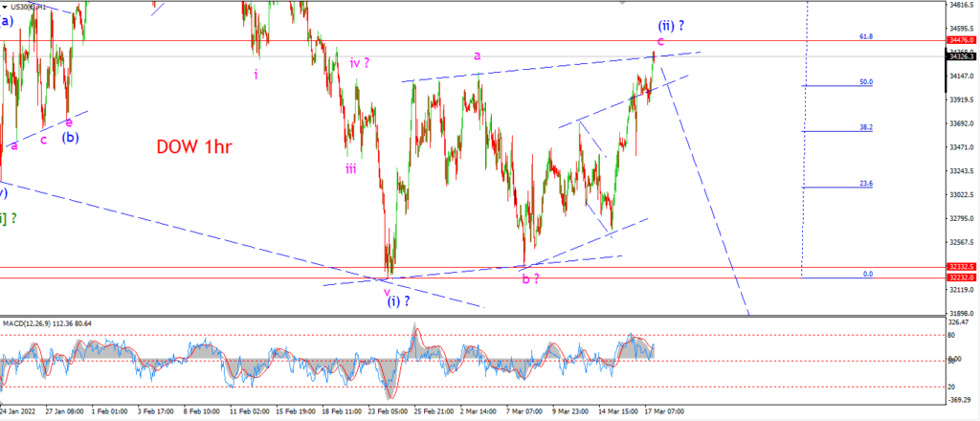Select the chart shift triangle marker at top
Viewport: 980px width, 421px height.
[621, 2]
